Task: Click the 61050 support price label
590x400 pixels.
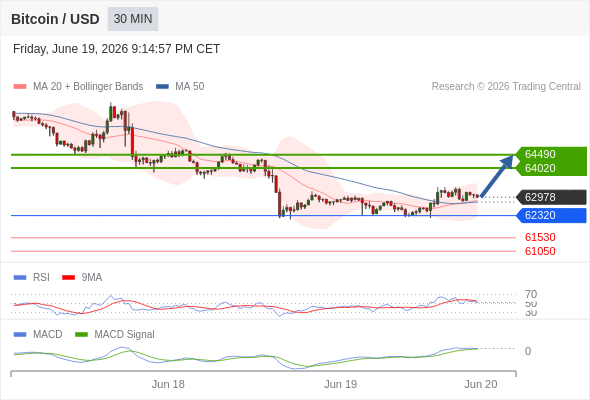Action: point(540,251)
